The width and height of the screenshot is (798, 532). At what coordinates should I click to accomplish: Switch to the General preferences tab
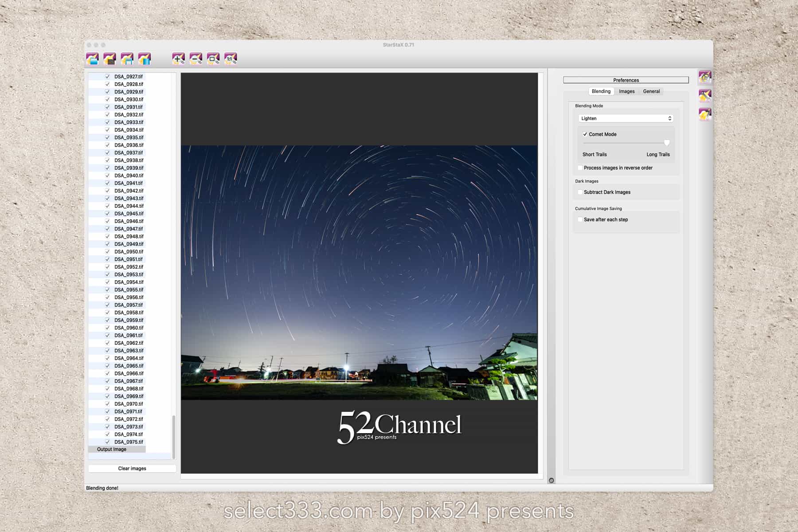651,91
